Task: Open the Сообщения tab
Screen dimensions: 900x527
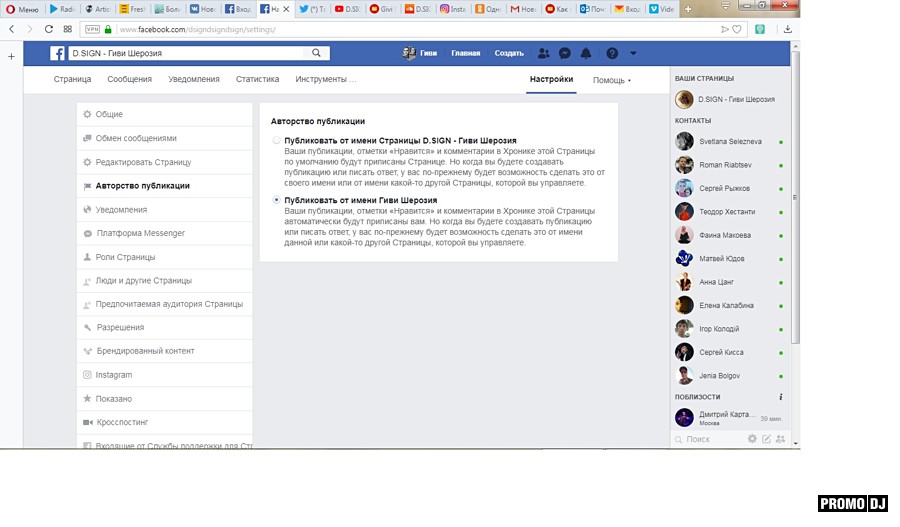Action: 129,79
